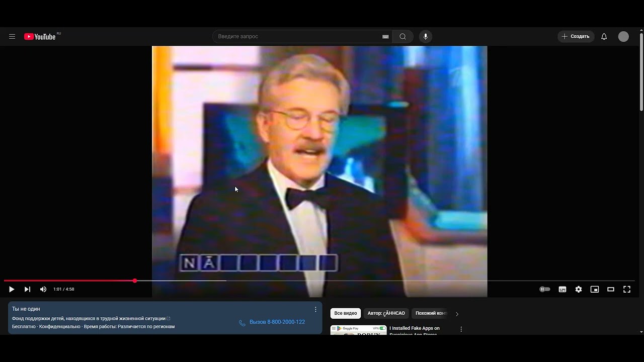The width and height of the screenshot is (644, 362).
Task: Play the video with the play button
Action: pyautogui.click(x=12, y=289)
